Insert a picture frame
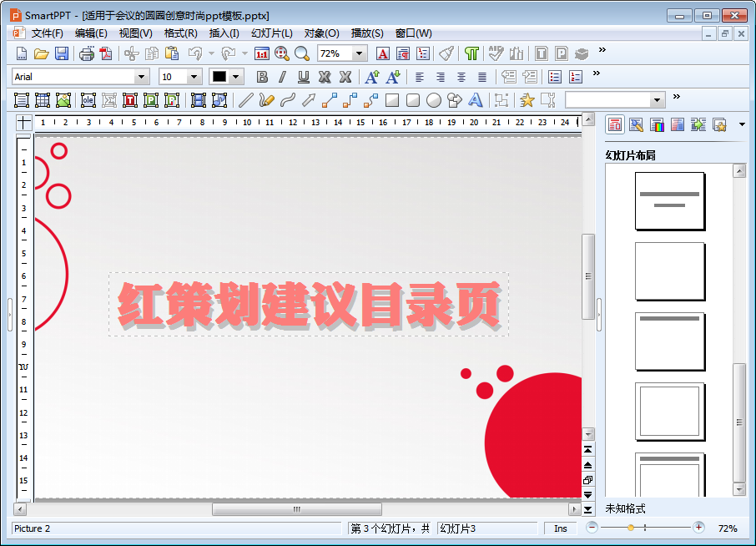Image resolution: width=756 pixels, height=546 pixels. [63, 100]
